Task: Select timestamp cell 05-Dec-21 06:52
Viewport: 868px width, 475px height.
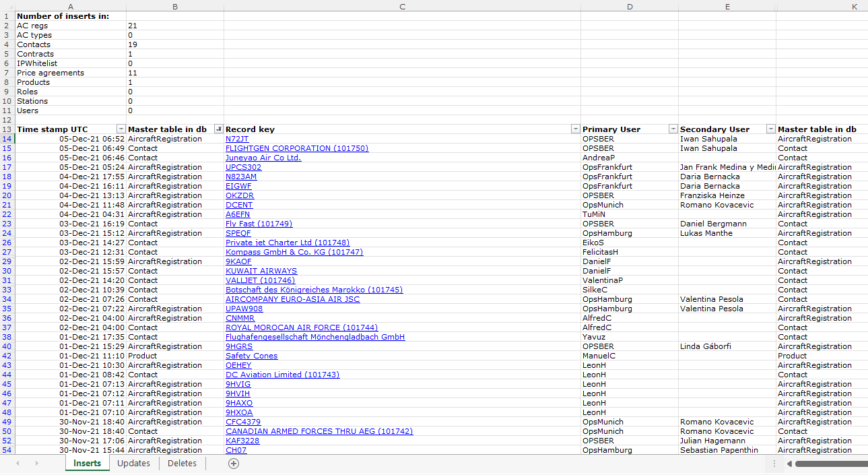Action: click(71, 139)
